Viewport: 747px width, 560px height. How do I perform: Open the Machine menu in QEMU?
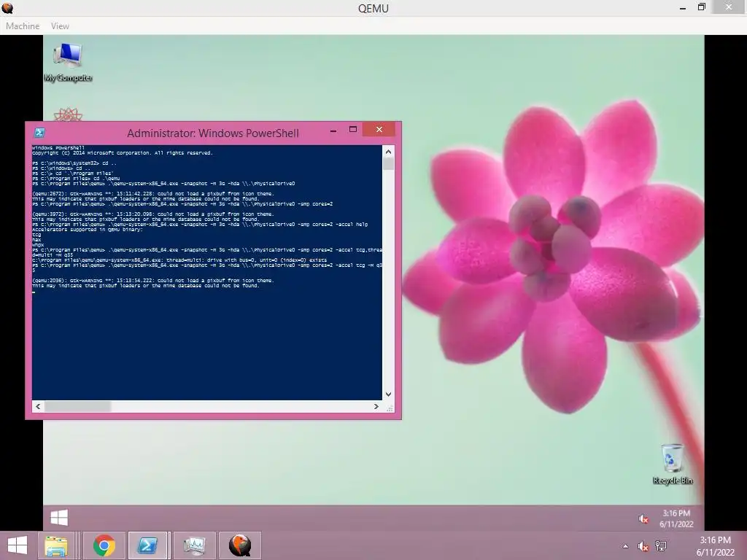[23, 26]
